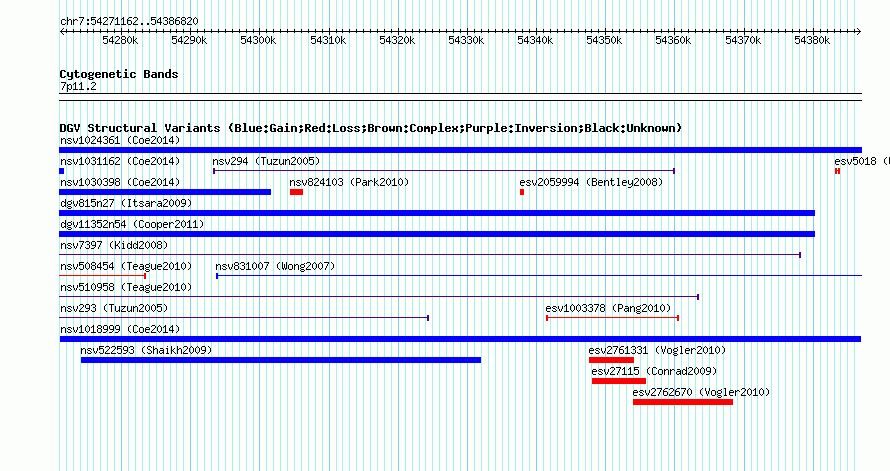Click the nsv510958 purple line
Screen dimensions: 890x471
[x=379, y=297]
